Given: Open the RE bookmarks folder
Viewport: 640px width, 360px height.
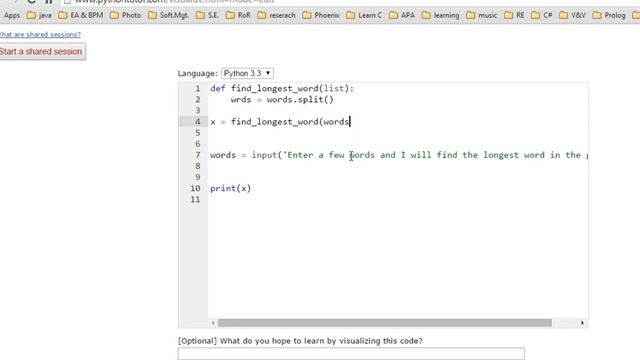Looking at the screenshot, I should 514,16.
